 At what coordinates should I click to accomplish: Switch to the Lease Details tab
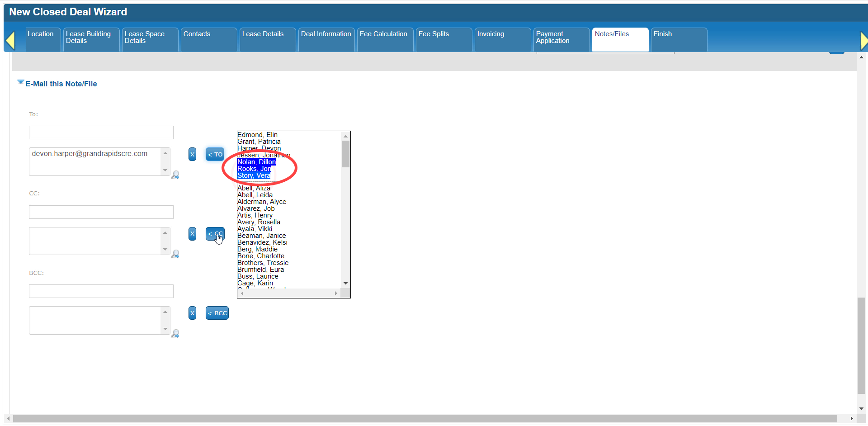tap(263, 34)
